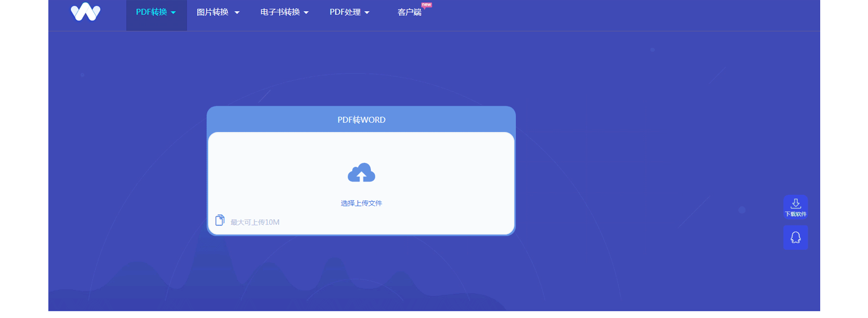This screenshot has height=318, width=868.
Task: Expand the 电子书转换 dropdown arrow
Action: pos(306,13)
